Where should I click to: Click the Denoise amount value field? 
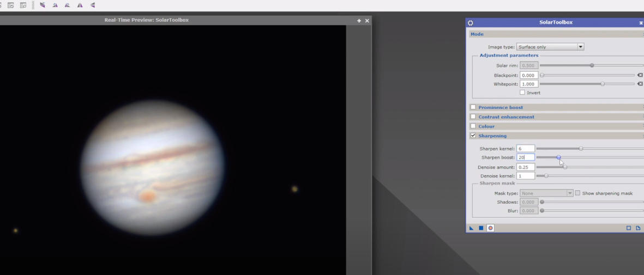tap(526, 167)
